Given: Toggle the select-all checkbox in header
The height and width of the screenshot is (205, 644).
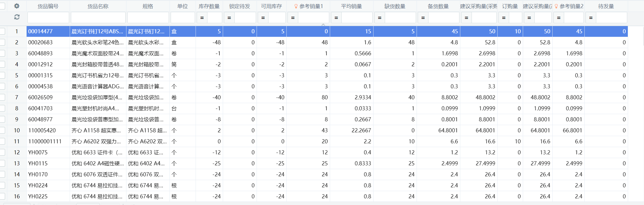Looking at the screenshot, I should (2, 6).
